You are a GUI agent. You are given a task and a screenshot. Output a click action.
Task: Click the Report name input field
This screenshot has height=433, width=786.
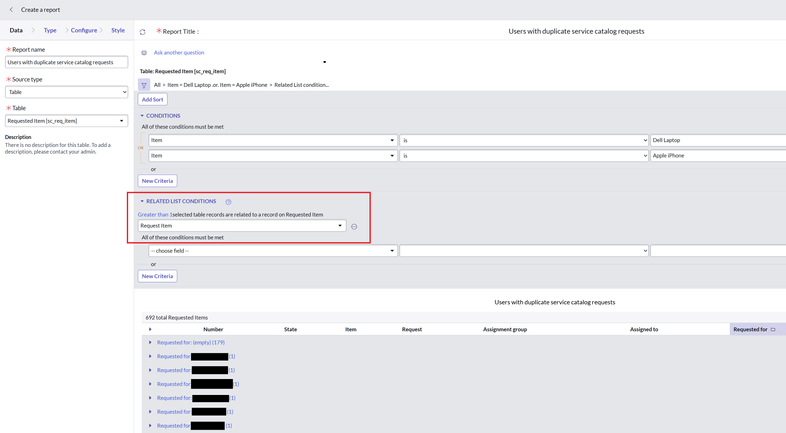pyautogui.click(x=67, y=62)
